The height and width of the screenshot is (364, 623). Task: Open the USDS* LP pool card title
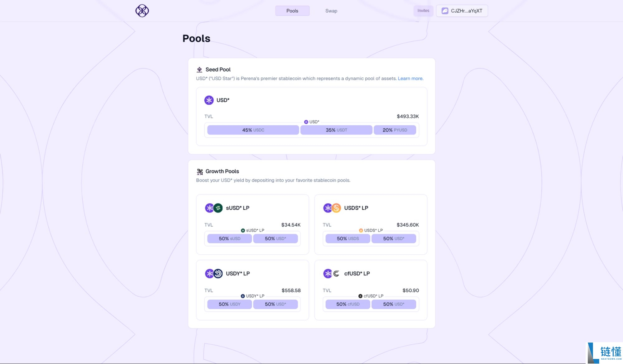[356, 208]
